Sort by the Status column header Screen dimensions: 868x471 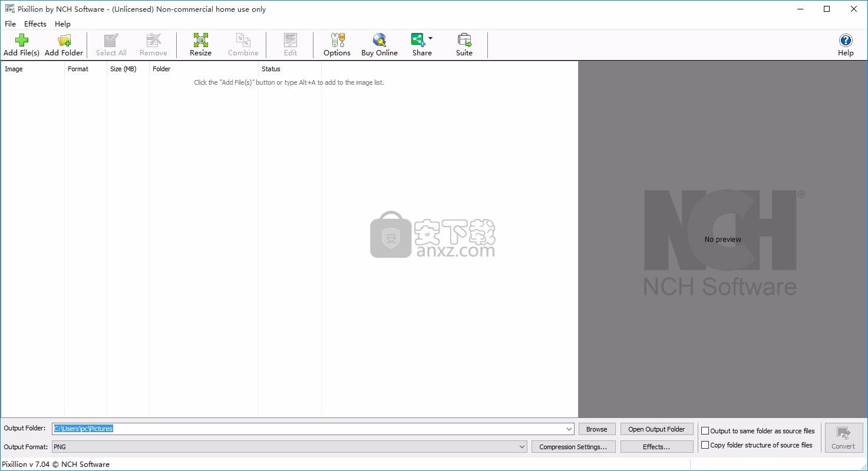point(290,69)
